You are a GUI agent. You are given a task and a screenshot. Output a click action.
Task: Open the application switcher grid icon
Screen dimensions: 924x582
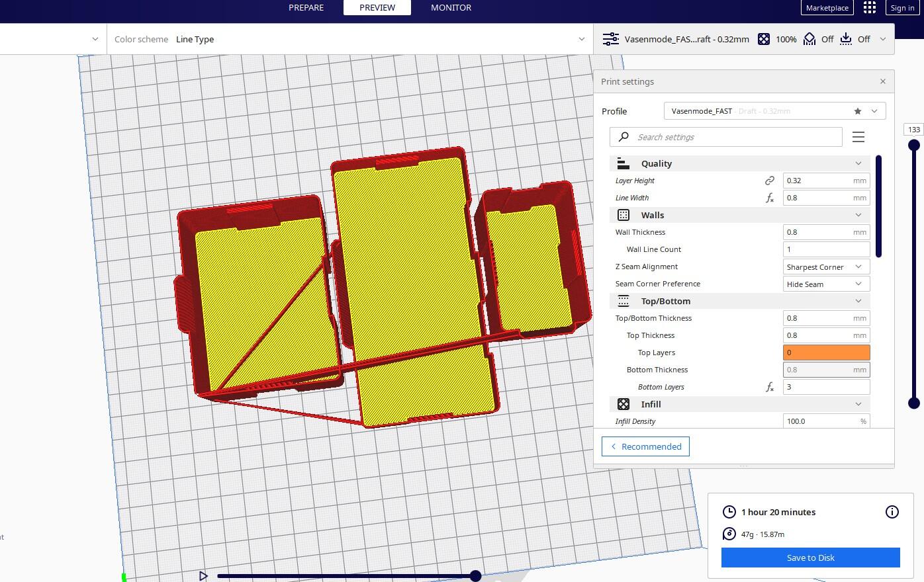870,8
